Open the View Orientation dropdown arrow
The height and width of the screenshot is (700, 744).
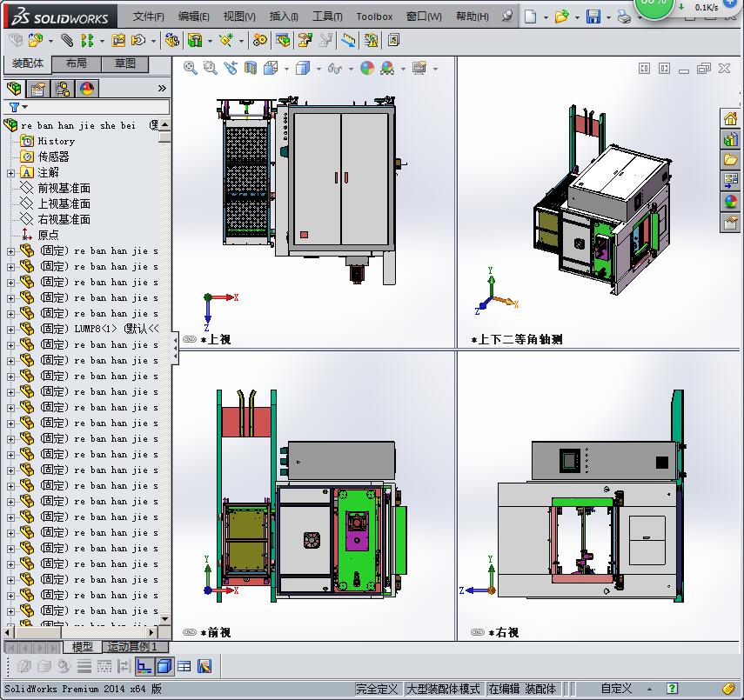[286, 70]
